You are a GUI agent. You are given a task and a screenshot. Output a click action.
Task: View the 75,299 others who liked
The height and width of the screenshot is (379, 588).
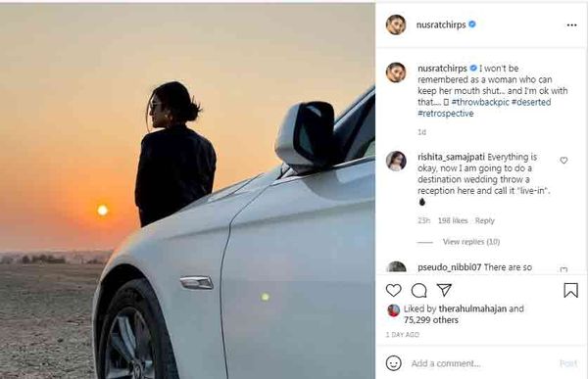pyautogui.click(x=431, y=320)
